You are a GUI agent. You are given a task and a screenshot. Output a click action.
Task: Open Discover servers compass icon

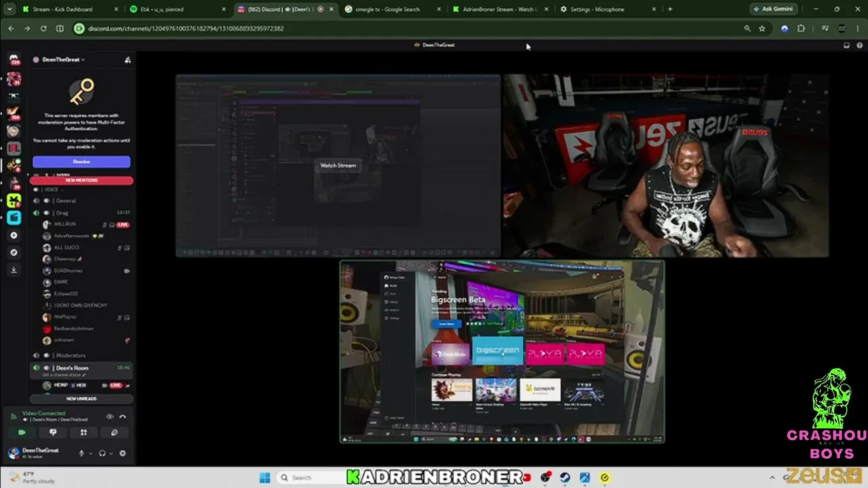14,252
